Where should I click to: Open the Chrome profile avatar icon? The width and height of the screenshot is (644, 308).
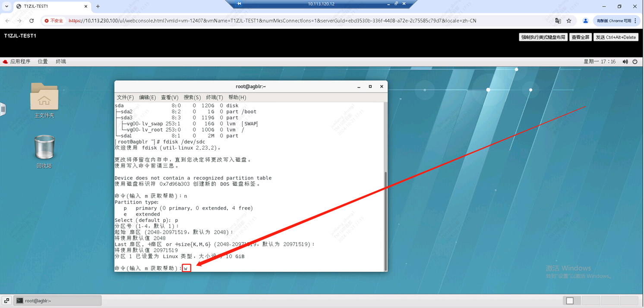tap(585, 21)
